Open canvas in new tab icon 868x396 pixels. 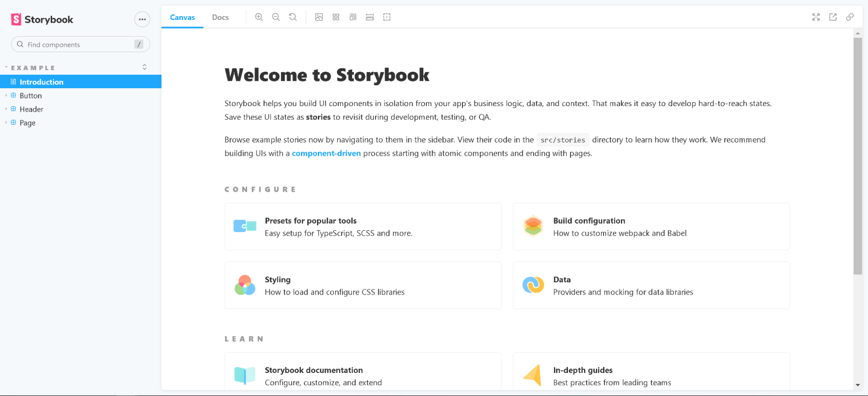pos(833,17)
